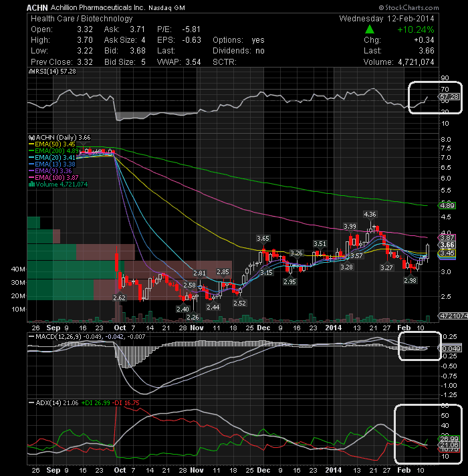
Task: Click the 'SCTR:' label
Action: coord(224,62)
